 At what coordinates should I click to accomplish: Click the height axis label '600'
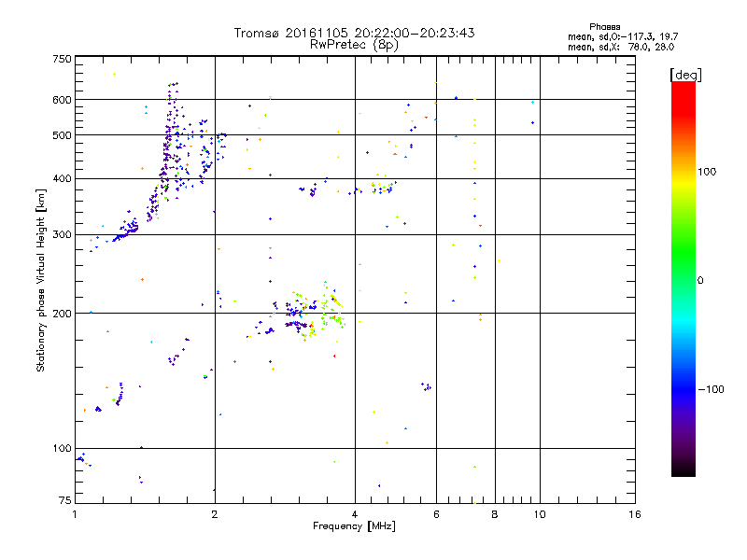(x=62, y=100)
